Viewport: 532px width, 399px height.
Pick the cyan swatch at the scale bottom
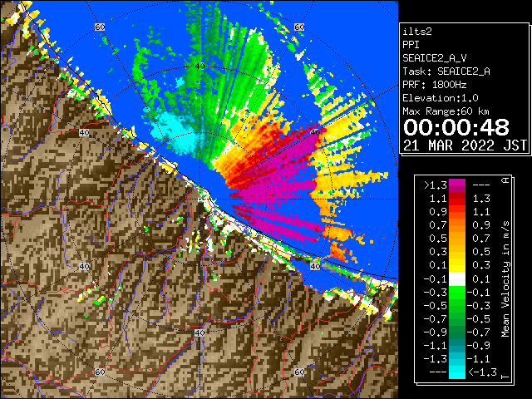457,372
